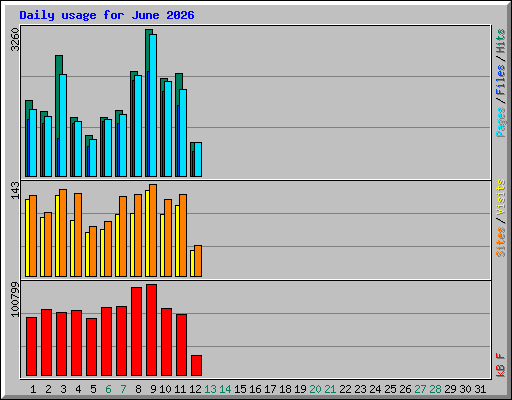Click the cyan pages bar for day 5
The width and height of the screenshot is (512, 400).
point(93,158)
